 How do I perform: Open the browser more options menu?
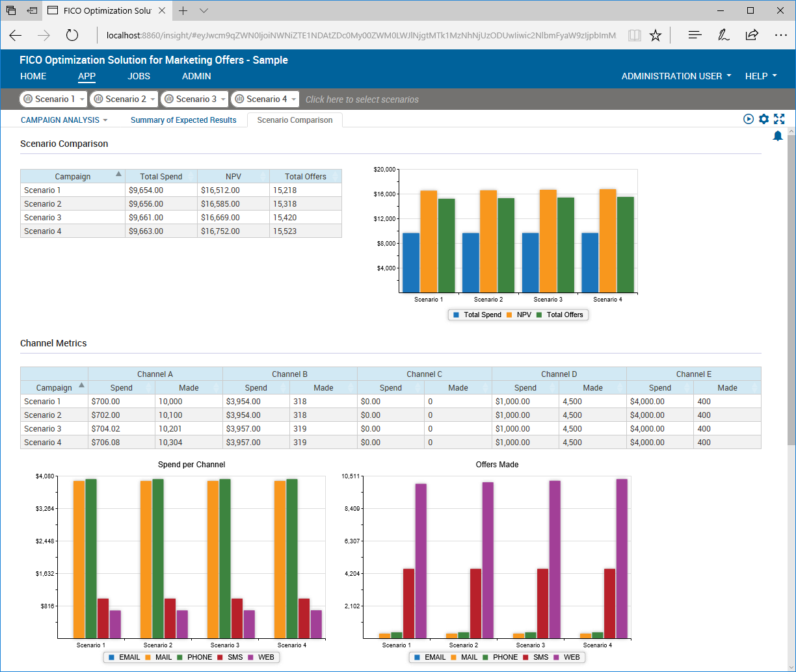coord(780,35)
